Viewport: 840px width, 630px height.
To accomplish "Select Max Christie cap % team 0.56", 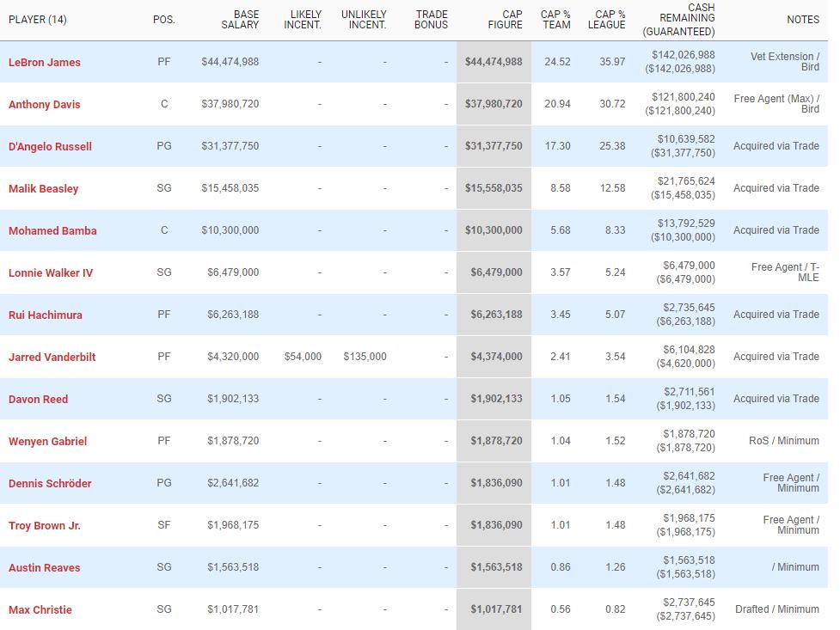I will point(561,609).
